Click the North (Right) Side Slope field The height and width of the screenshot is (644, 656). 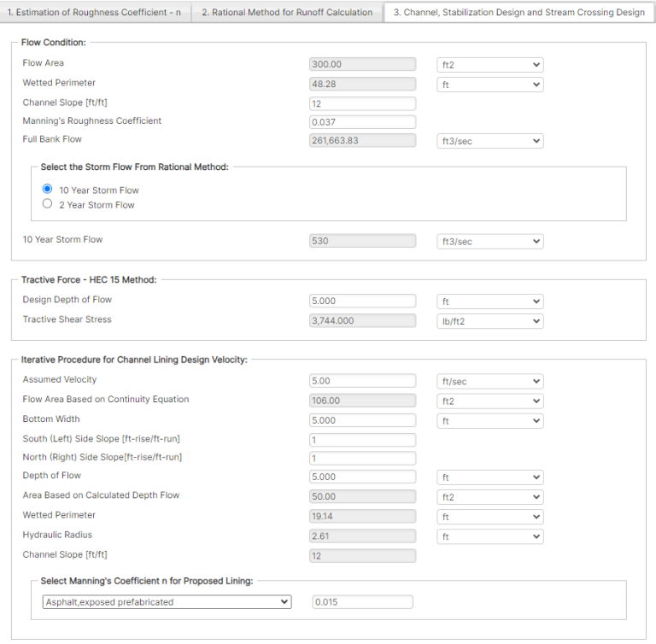click(x=363, y=458)
